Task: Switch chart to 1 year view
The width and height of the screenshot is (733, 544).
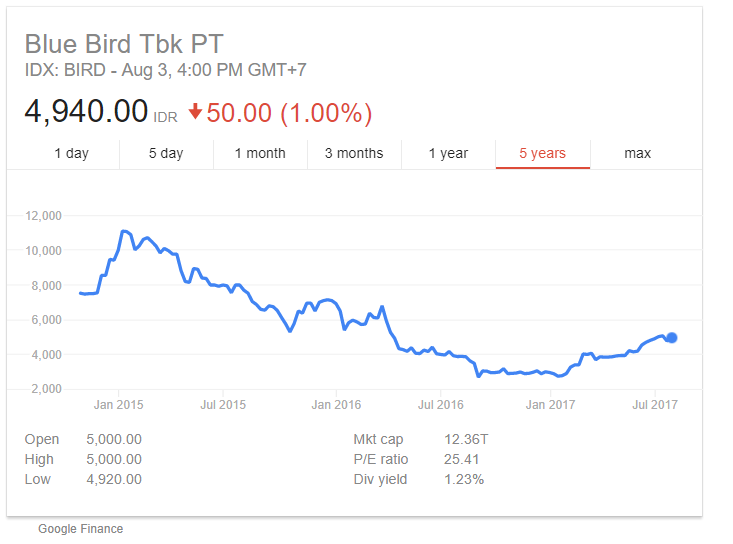Action: click(448, 153)
